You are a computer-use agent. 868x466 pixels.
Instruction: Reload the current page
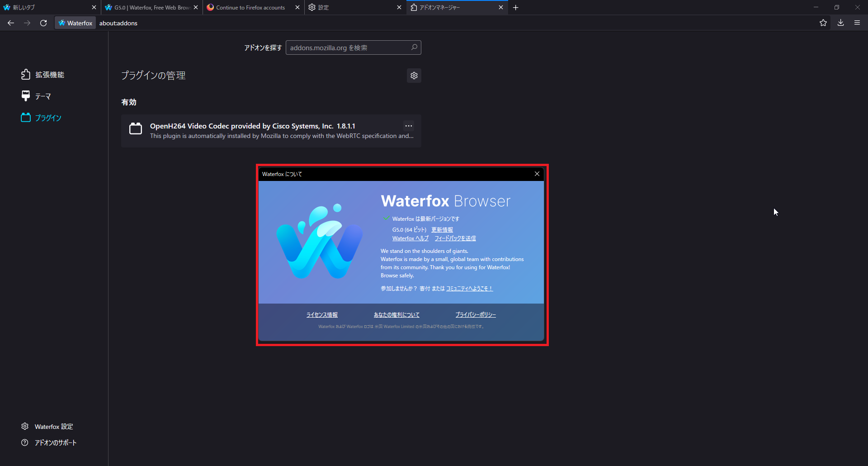click(x=43, y=23)
